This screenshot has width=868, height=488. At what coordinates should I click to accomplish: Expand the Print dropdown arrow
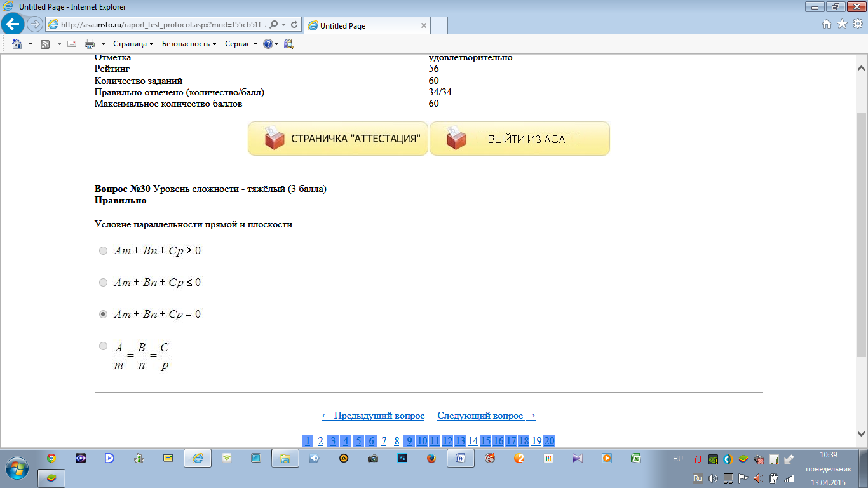pyautogui.click(x=103, y=44)
